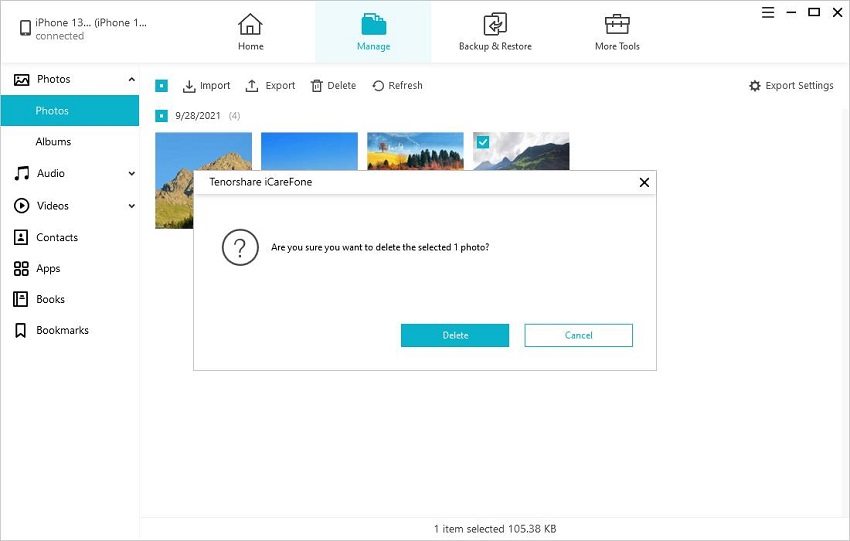850x541 pixels.
Task: Click the Import toolbar button
Action: [206, 86]
